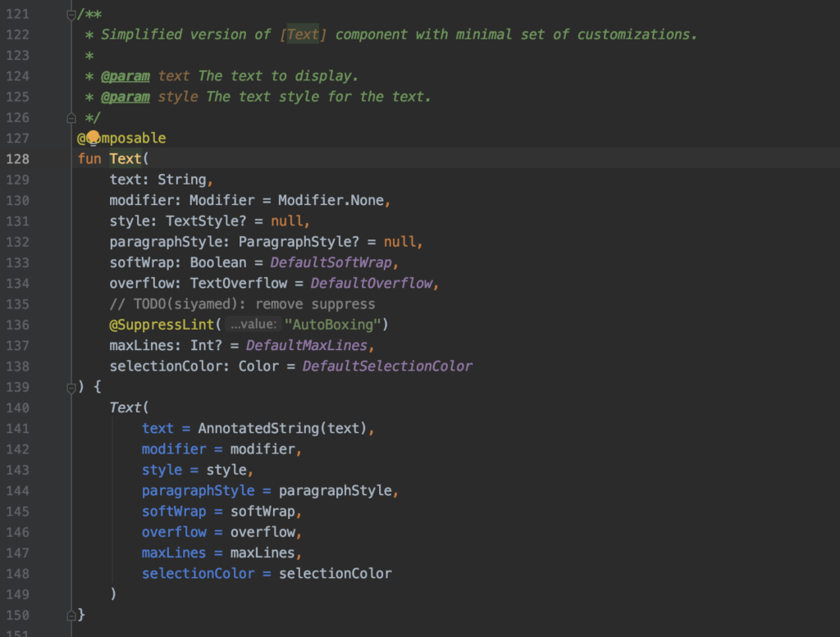Click 'String' type on line 129
The image size is (840, 637).
pos(182,180)
